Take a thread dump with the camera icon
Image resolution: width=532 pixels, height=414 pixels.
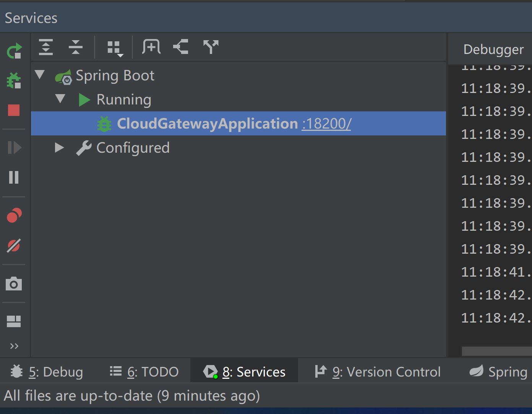click(14, 284)
